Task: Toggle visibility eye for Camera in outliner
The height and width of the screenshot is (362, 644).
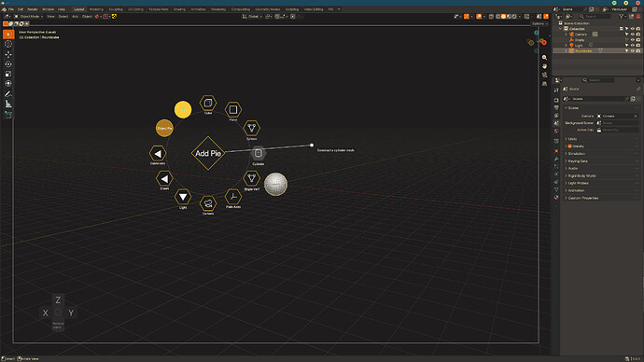Action: (633, 35)
